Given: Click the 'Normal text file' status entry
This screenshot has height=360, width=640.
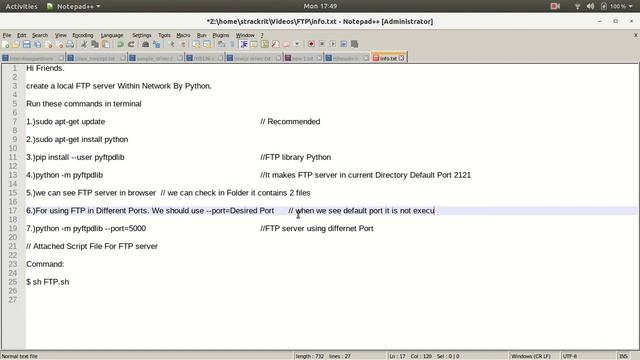Looking at the screenshot, I should click(x=20, y=356).
